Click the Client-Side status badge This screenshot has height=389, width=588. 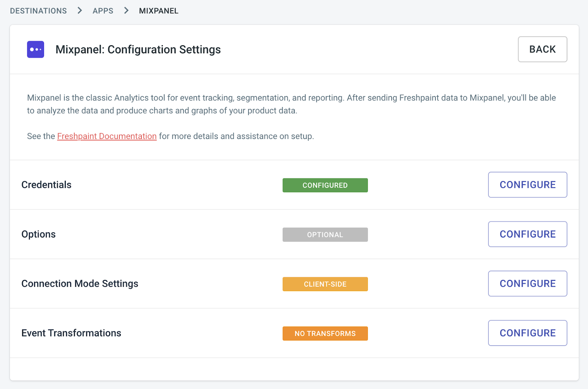pyautogui.click(x=325, y=284)
